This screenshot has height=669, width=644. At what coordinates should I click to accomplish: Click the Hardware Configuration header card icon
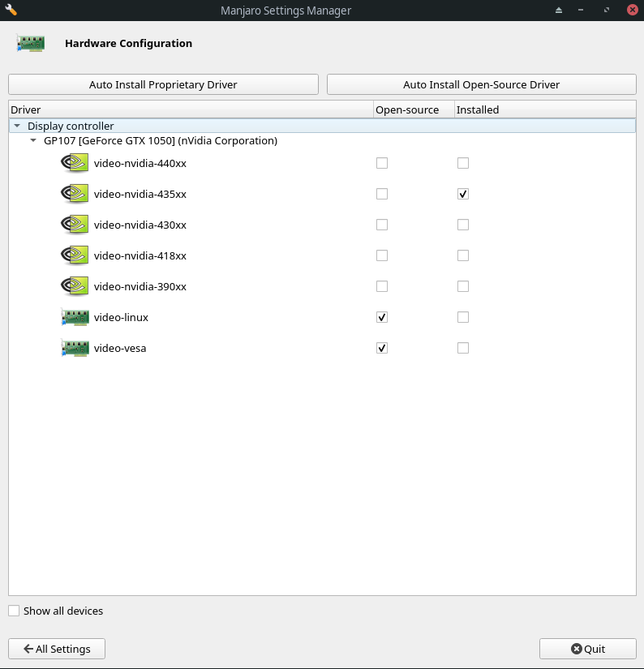[x=30, y=43]
